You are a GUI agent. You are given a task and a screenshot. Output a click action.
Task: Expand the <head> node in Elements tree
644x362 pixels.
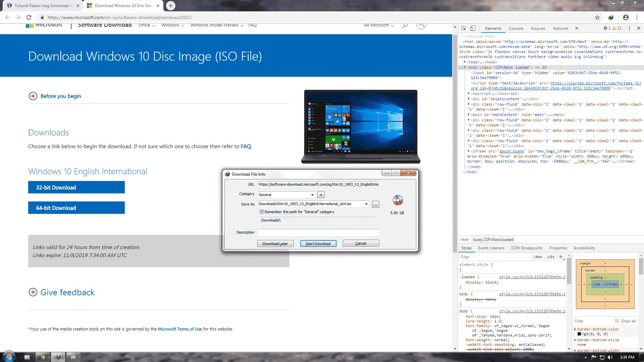point(465,62)
